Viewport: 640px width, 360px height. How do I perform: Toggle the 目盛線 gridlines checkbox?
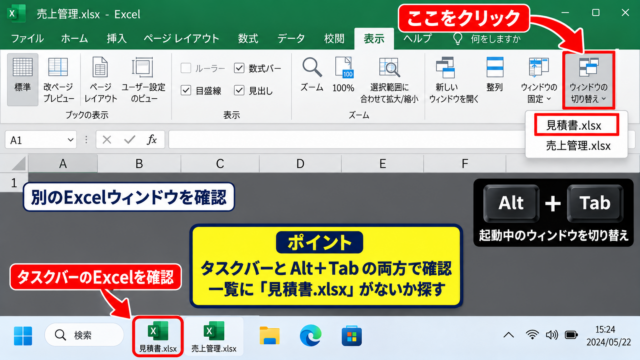pyautogui.click(x=186, y=90)
